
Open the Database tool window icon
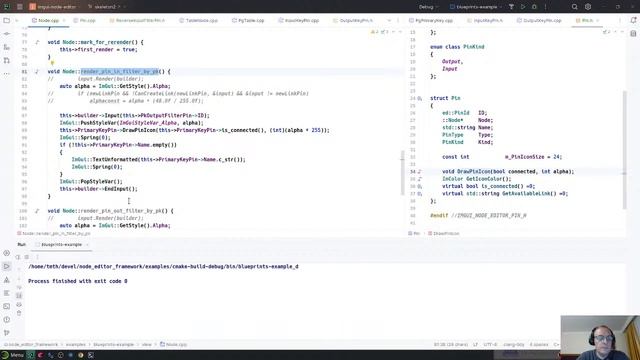tap(633, 33)
